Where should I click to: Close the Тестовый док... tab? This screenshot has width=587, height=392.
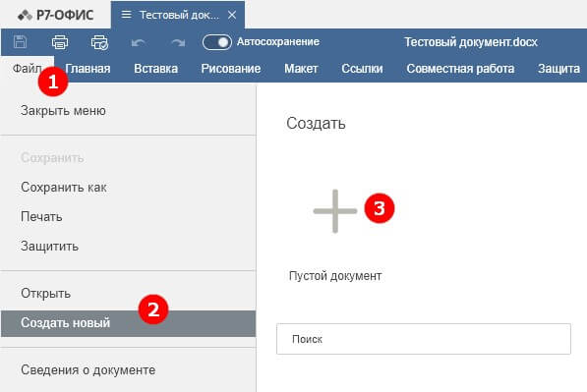pyautogui.click(x=232, y=15)
